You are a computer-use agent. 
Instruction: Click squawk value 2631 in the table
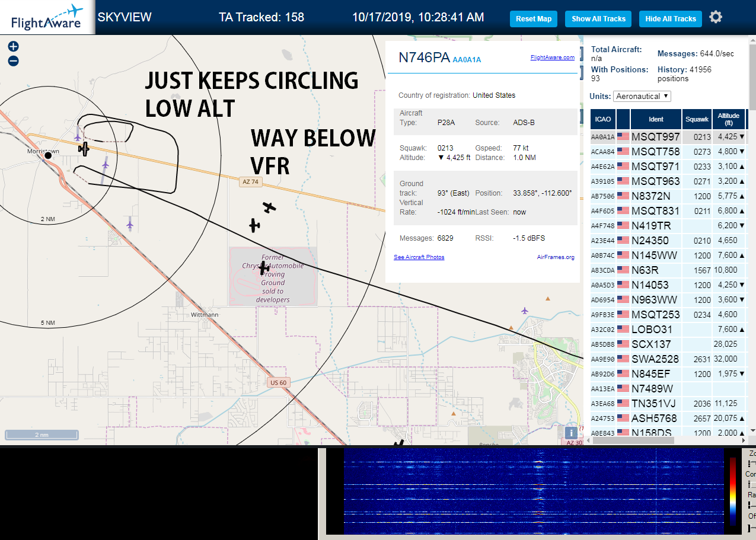pyautogui.click(x=701, y=359)
